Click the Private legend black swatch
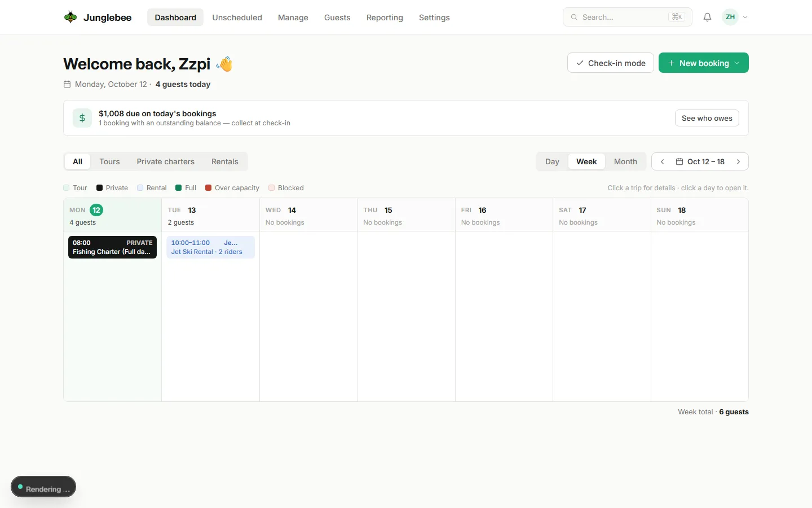The width and height of the screenshot is (812, 508). pyautogui.click(x=99, y=188)
